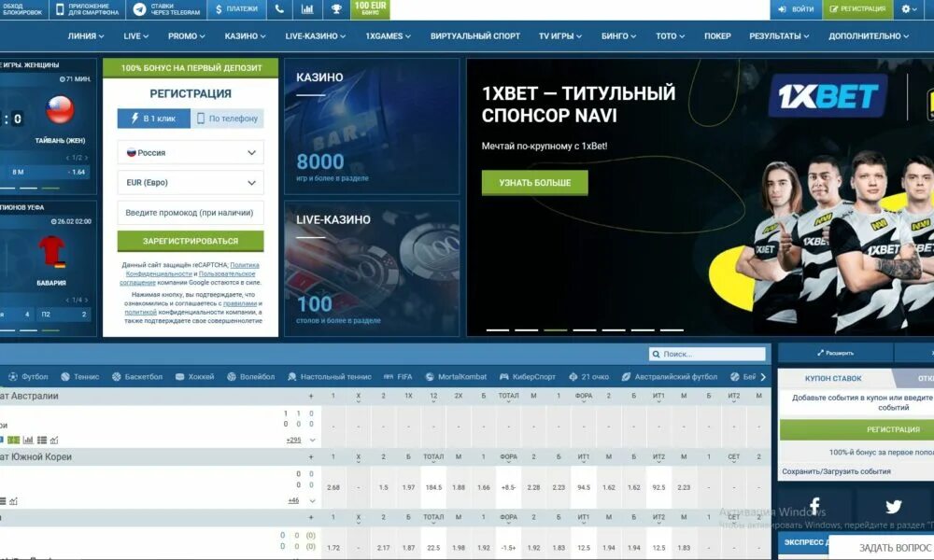
Task: Open statistics icon in Australia match row
Action: [28, 440]
